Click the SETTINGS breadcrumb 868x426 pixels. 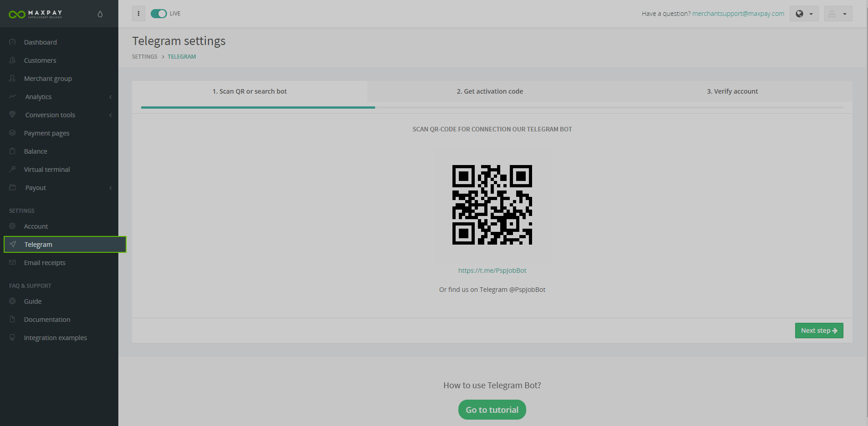coord(145,57)
